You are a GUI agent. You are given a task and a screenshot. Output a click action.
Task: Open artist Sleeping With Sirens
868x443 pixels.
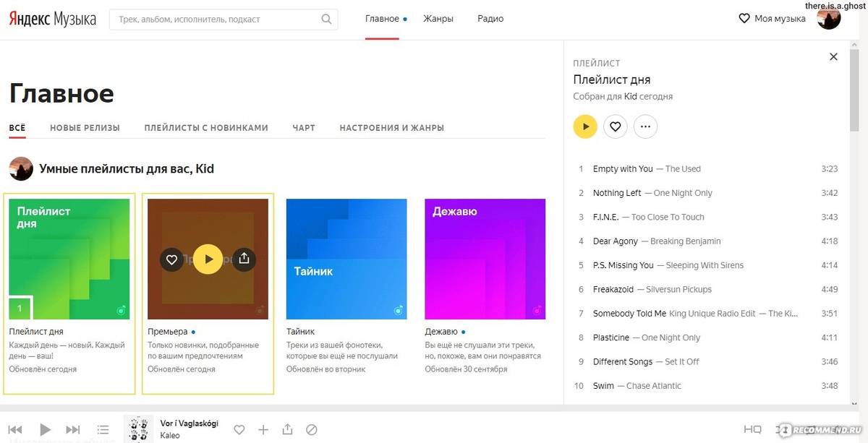[705, 265]
